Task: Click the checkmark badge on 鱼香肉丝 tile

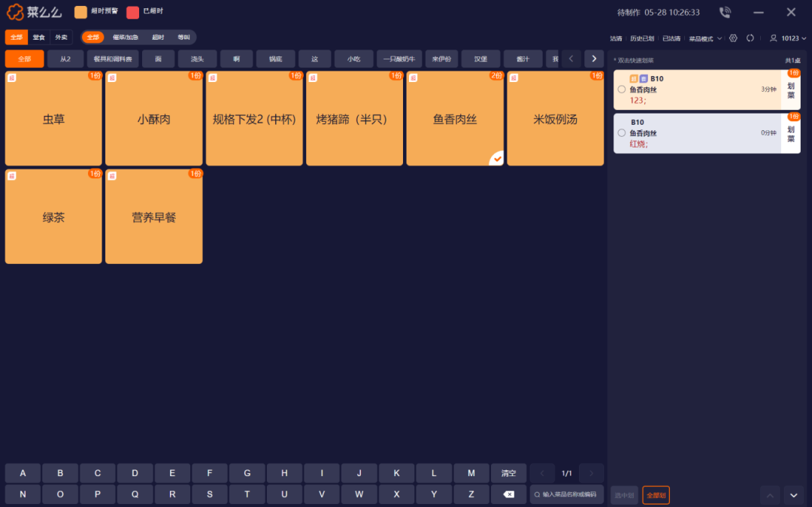Action: (497, 159)
